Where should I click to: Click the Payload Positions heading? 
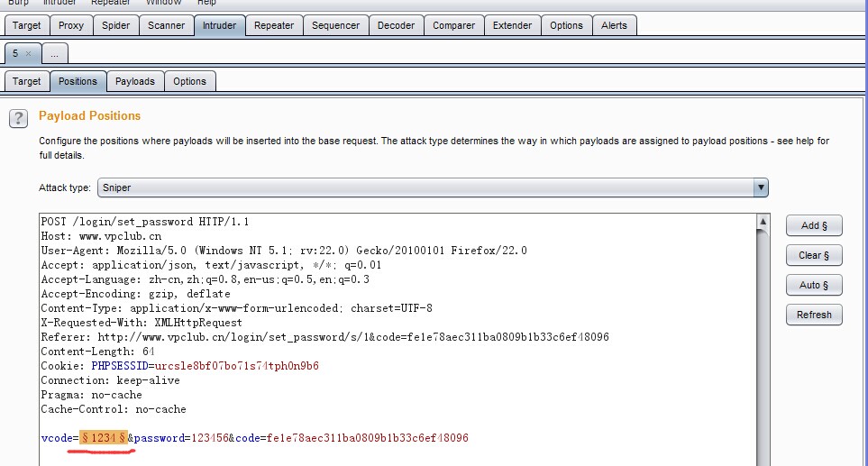[89, 115]
